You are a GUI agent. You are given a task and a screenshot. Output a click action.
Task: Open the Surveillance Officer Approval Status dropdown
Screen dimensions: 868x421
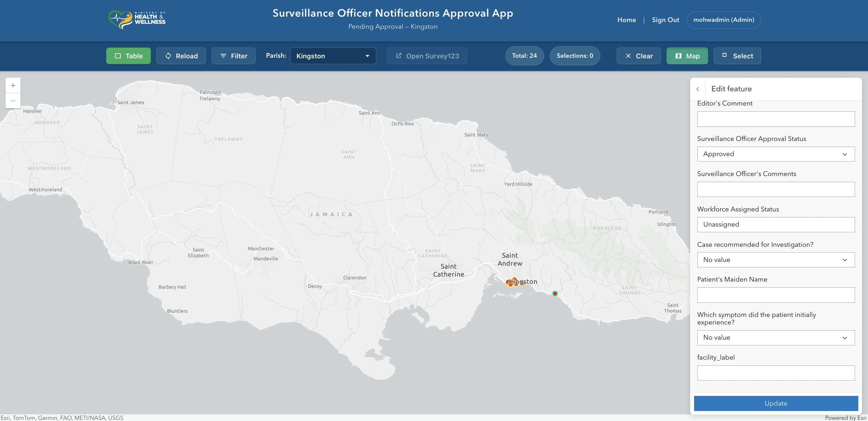point(775,154)
